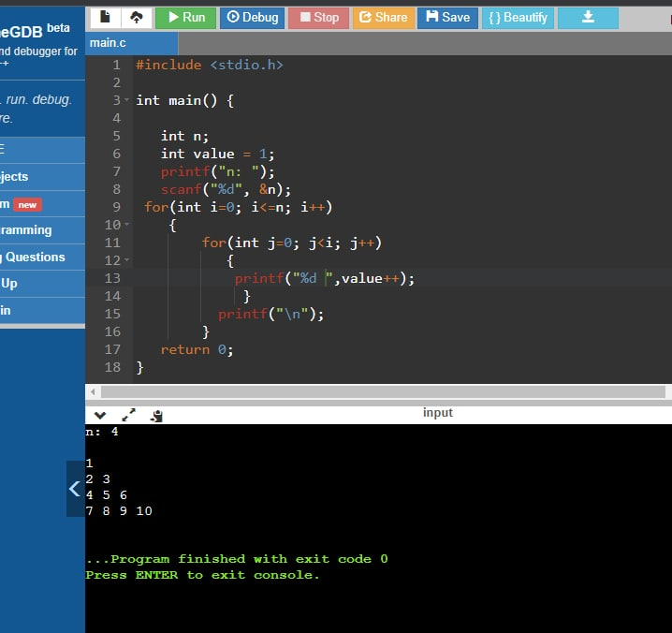Click the Stop button
This screenshot has height=633, width=672.
pos(318,18)
